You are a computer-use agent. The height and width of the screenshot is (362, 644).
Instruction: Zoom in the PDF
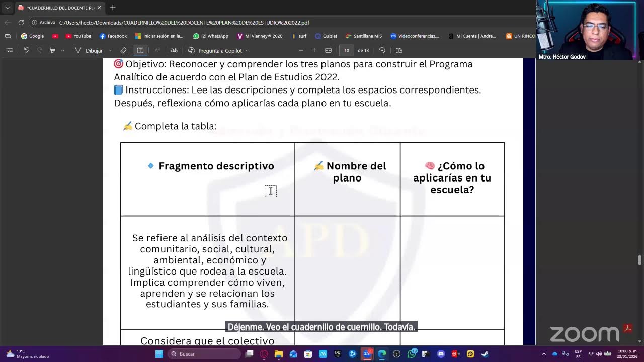coord(314,50)
